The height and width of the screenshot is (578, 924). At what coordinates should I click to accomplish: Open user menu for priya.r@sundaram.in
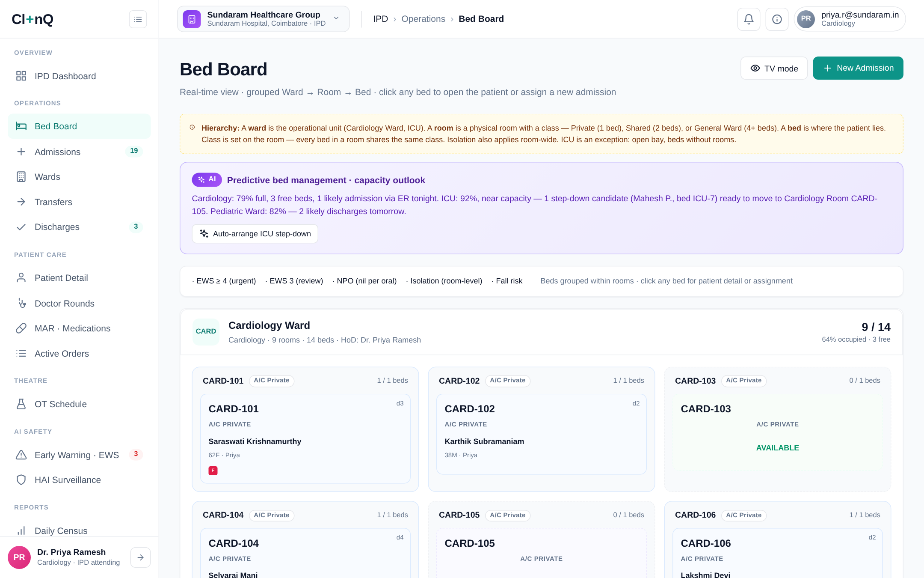[x=850, y=19]
